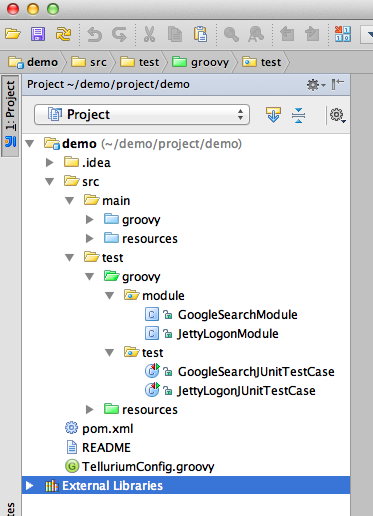Expand resources folder under main
Image resolution: width=373 pixels, height=516 pixels.
[x=89, y=238]
